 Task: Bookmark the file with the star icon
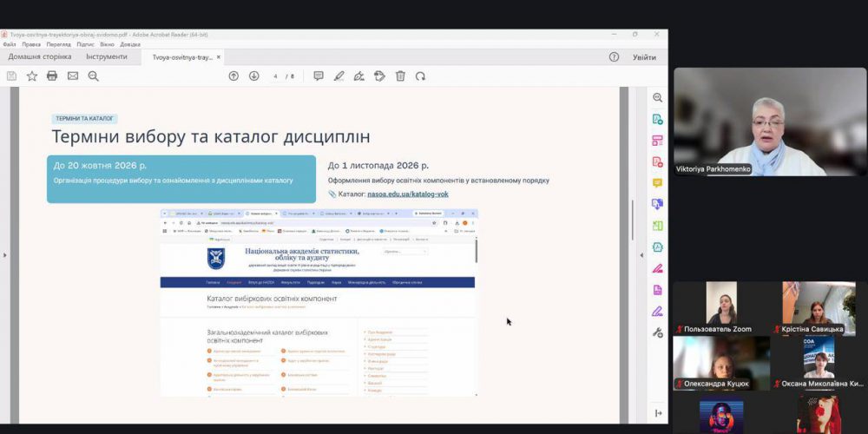[32, 76]
